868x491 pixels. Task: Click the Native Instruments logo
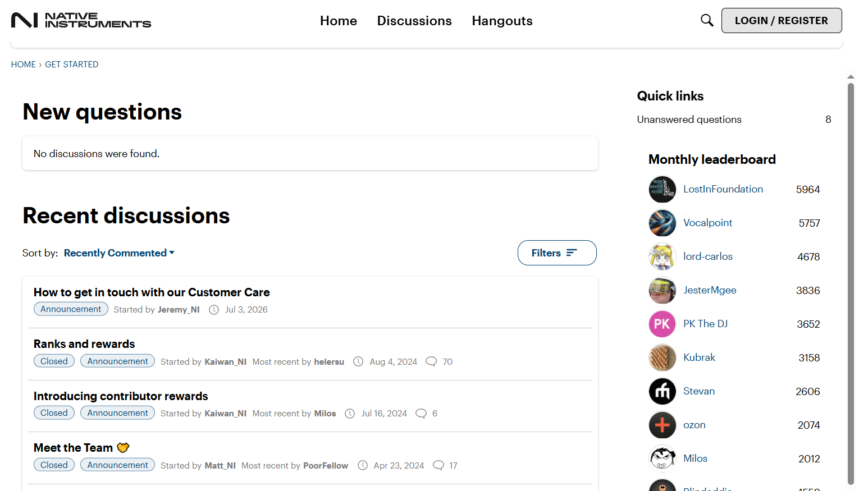(x=81, y=21)
